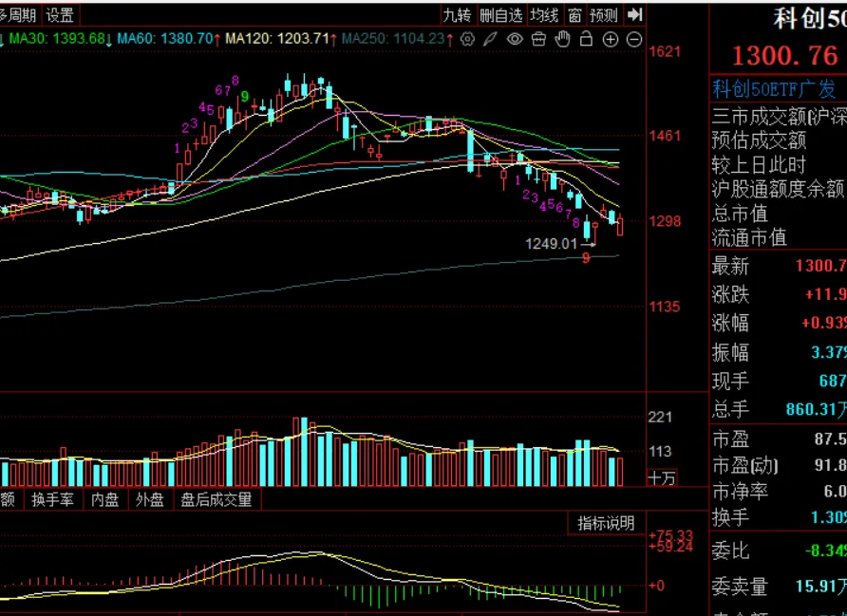Switch to the 外盘 tab
Image resolution: width=847 pixels, height=616 pixels.
coord(150,499)
